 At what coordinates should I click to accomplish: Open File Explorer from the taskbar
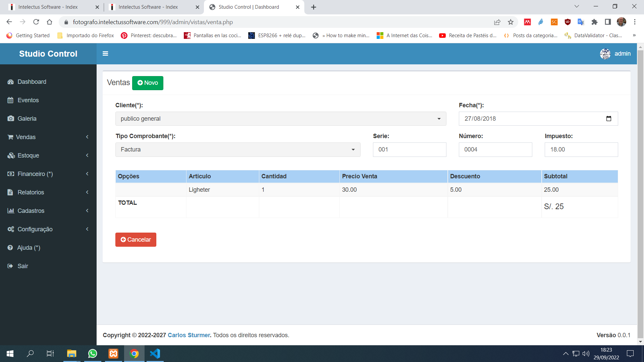click(x=72, y=354)
